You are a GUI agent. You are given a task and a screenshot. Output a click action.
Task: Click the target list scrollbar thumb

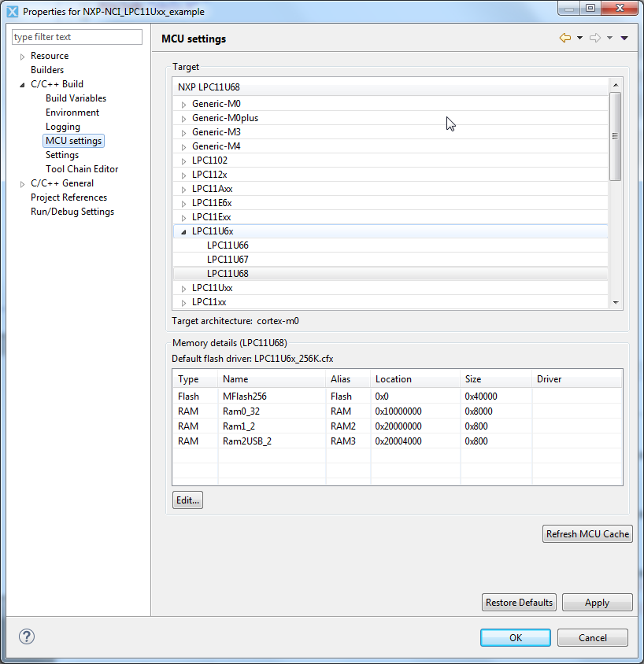[x=615, y=136]
